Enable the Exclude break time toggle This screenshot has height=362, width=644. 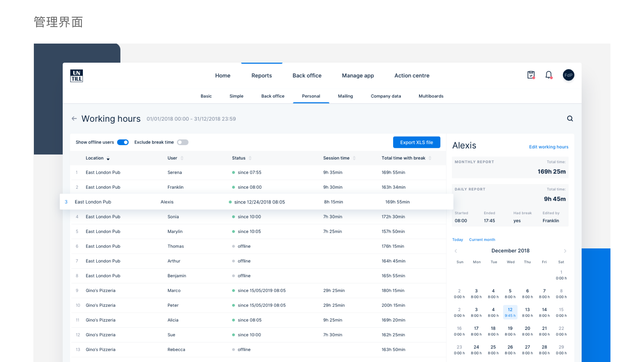pyautogui.click(x=183, y=142)
